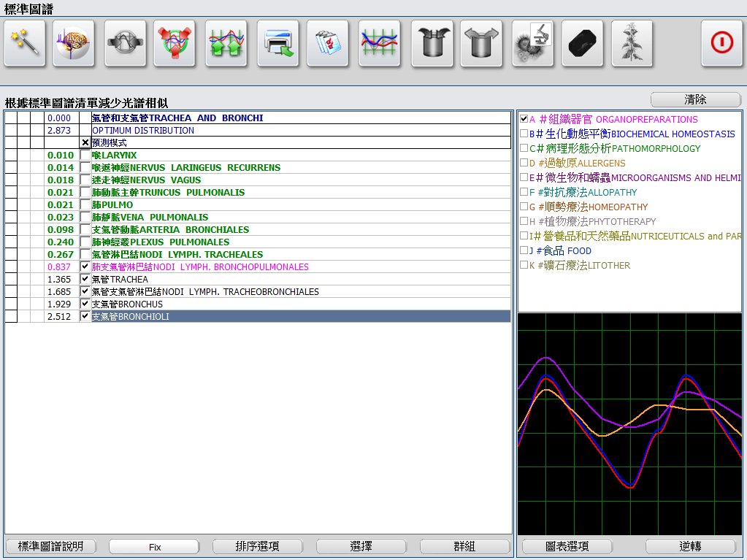Click the magic wand toolbar icon
Viewport: 747px width, 560px height.
25,44
